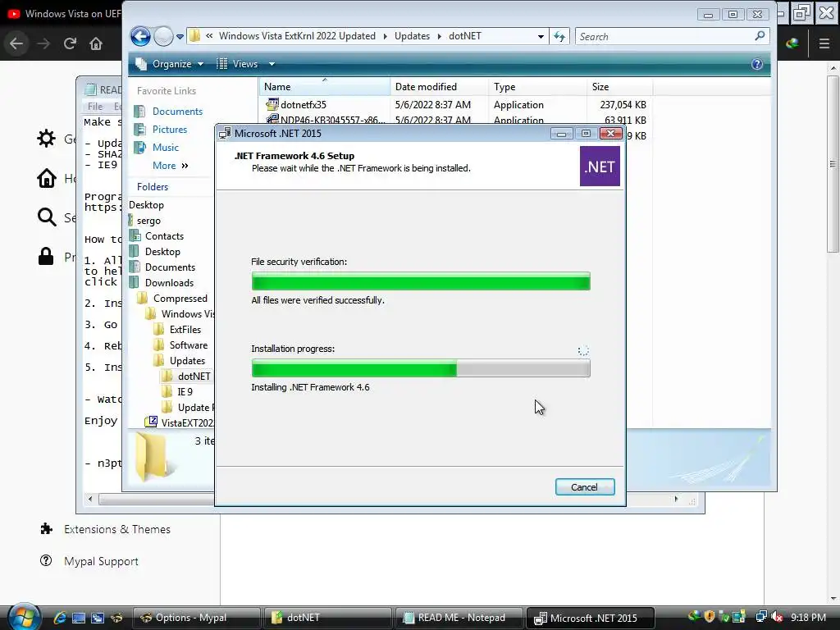Click the Explorer Forward arrow button
840x630 pixels.
point(163,36)
